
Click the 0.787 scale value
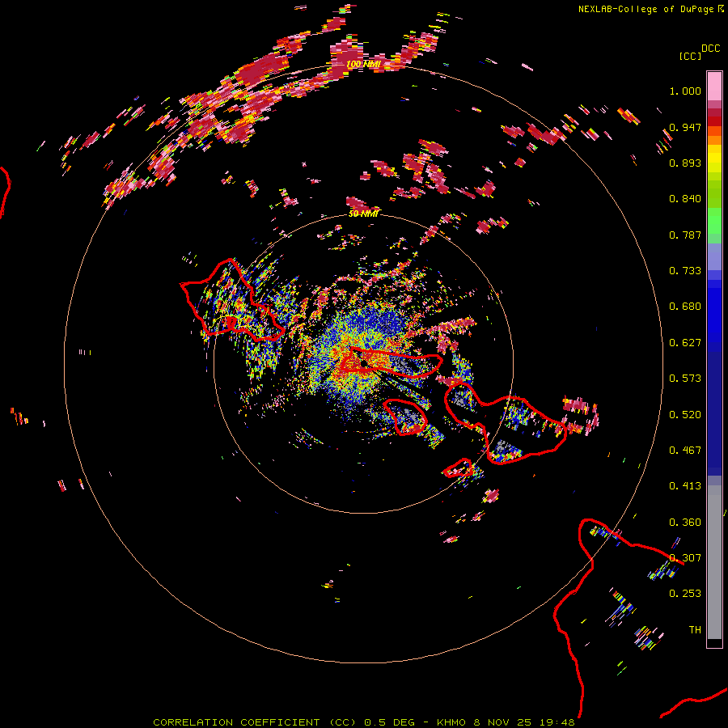point(685,235)
